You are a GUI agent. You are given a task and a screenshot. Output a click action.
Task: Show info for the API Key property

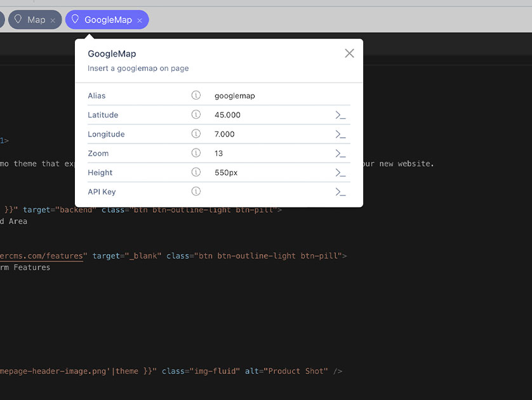[x=196, y=191]
